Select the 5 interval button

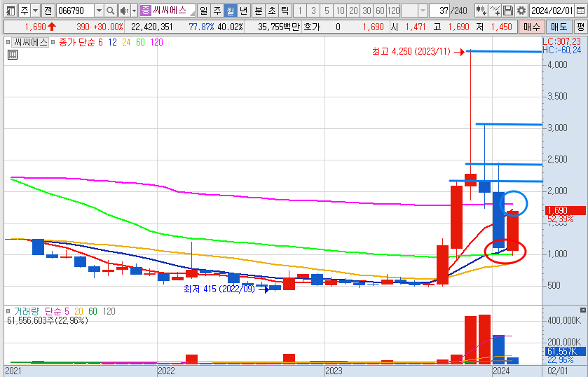[327, 11]
